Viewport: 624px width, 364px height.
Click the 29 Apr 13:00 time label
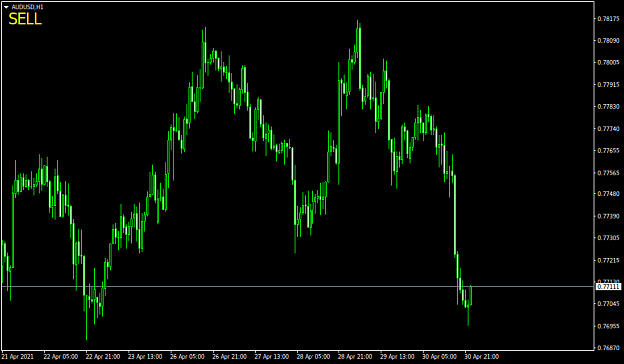[398, 357]
